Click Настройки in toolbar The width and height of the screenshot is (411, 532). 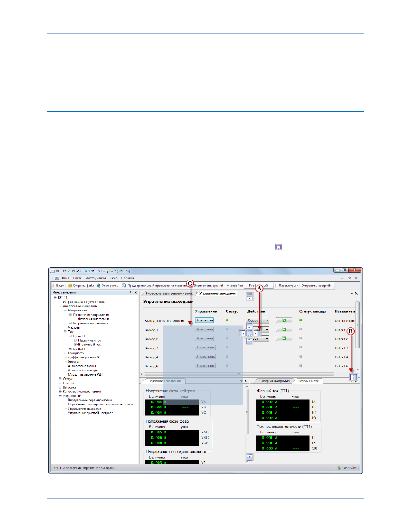click(235, 286)
